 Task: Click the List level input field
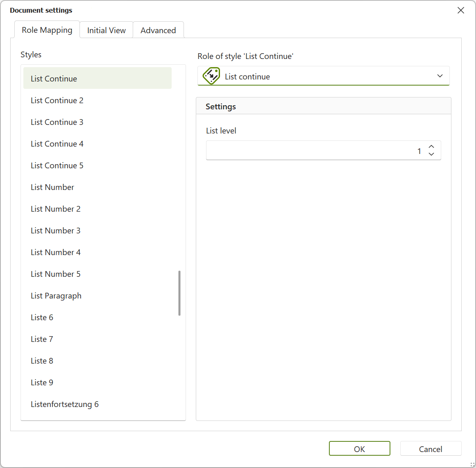[323, 150]
